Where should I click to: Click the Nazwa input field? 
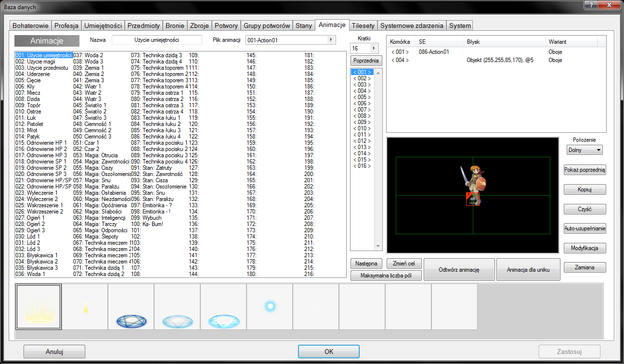pyautogui.click(x=157, y=40)
